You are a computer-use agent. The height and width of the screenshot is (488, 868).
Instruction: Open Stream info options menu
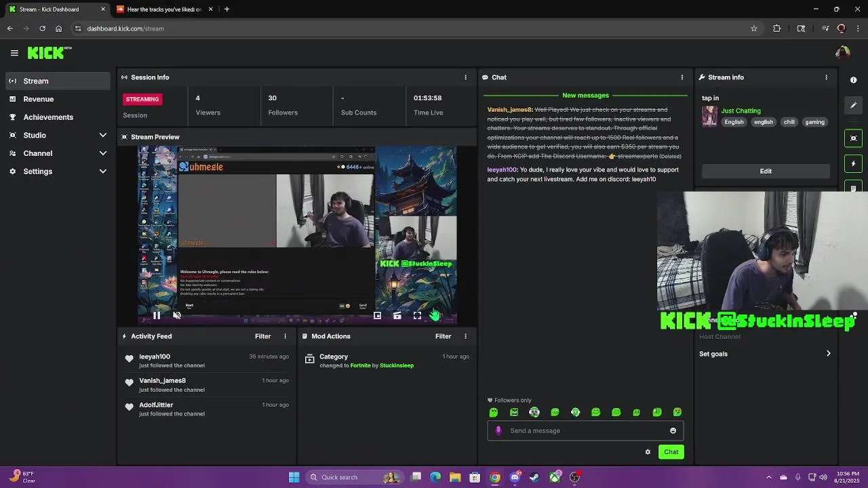tap(826, 77)
